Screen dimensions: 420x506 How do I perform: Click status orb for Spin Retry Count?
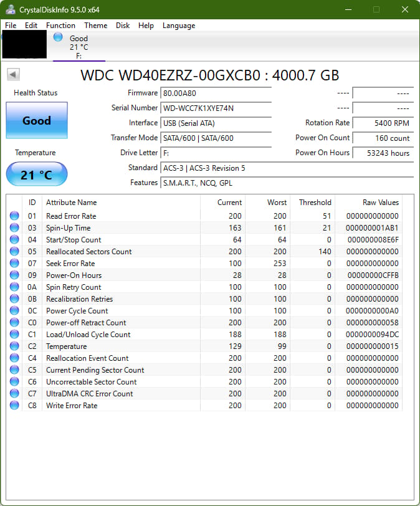click(14, 287)
